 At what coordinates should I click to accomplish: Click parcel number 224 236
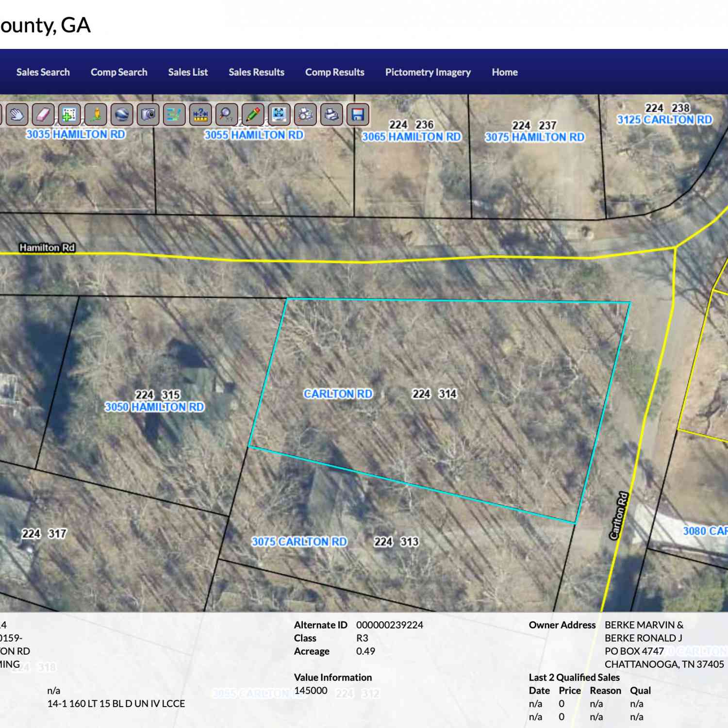(x=411, y=125)
